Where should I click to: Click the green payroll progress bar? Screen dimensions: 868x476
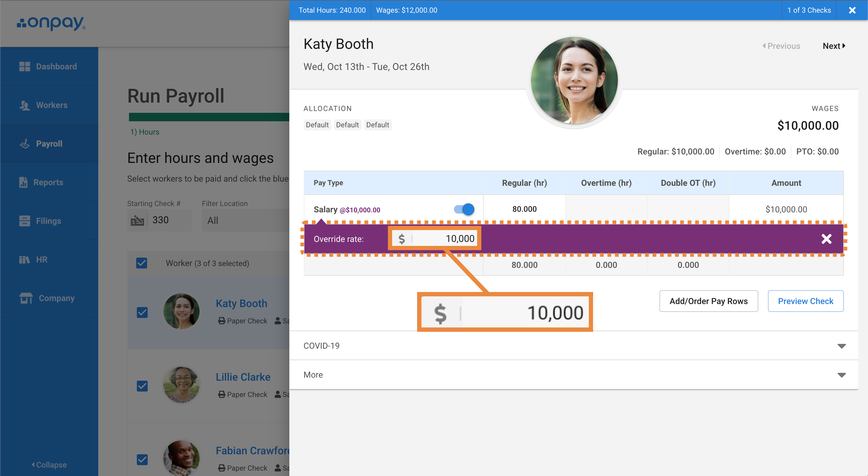pyautogui.click(x=209, y=117)
